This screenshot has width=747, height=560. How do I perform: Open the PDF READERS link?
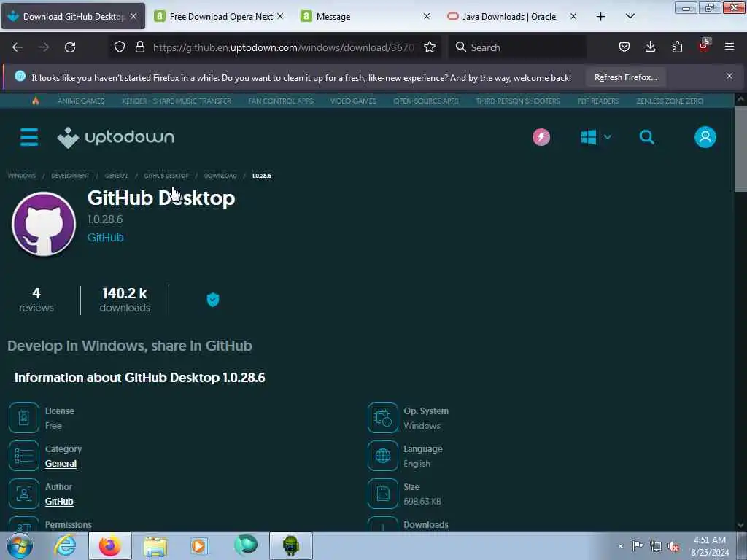tap(598, 101)
